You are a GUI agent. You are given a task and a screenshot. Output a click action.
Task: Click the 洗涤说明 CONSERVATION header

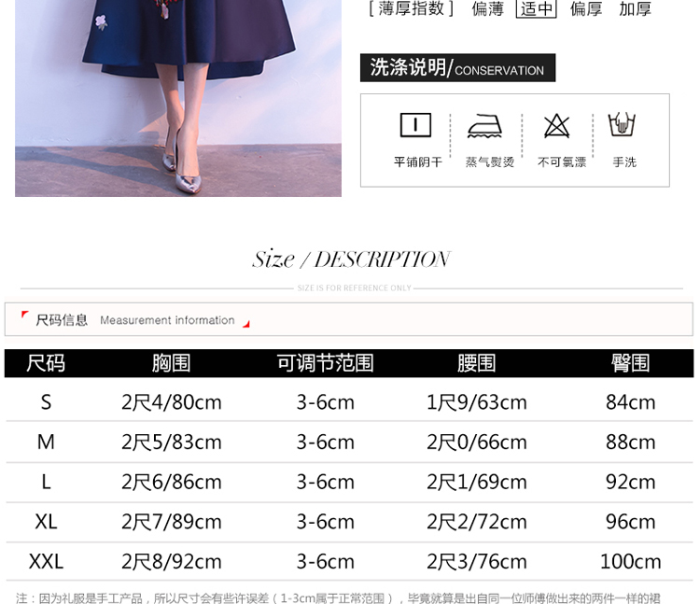tap(457, 68)
